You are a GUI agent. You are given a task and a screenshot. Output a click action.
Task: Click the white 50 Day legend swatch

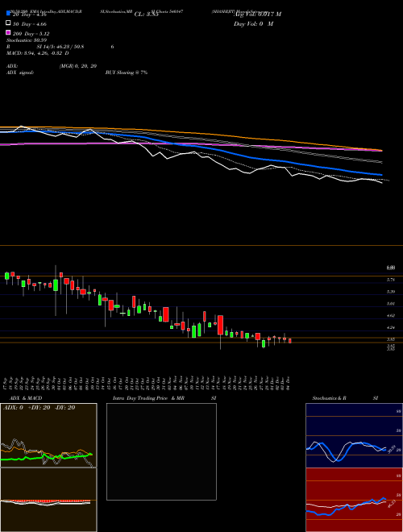click(9, 23)
